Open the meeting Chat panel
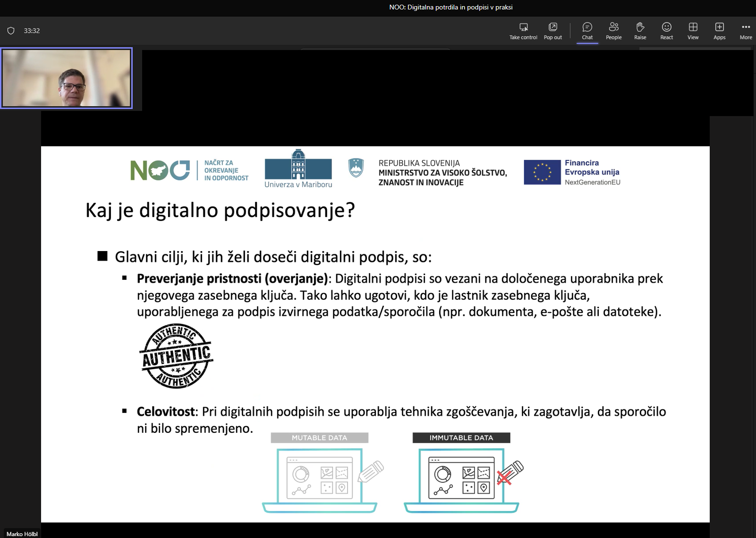 point(587,30)
